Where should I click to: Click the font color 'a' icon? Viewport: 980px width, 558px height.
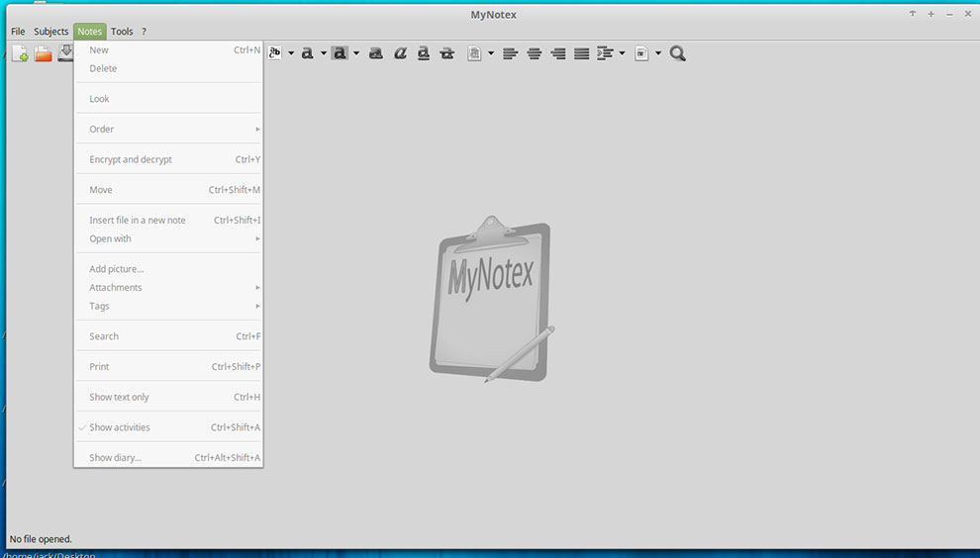click(307, 53)
